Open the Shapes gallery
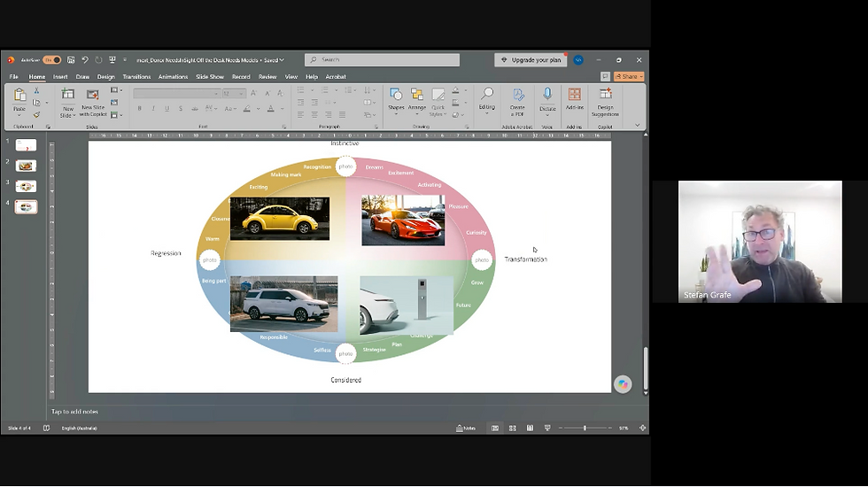868x487 pixels. tap(396, 101)
